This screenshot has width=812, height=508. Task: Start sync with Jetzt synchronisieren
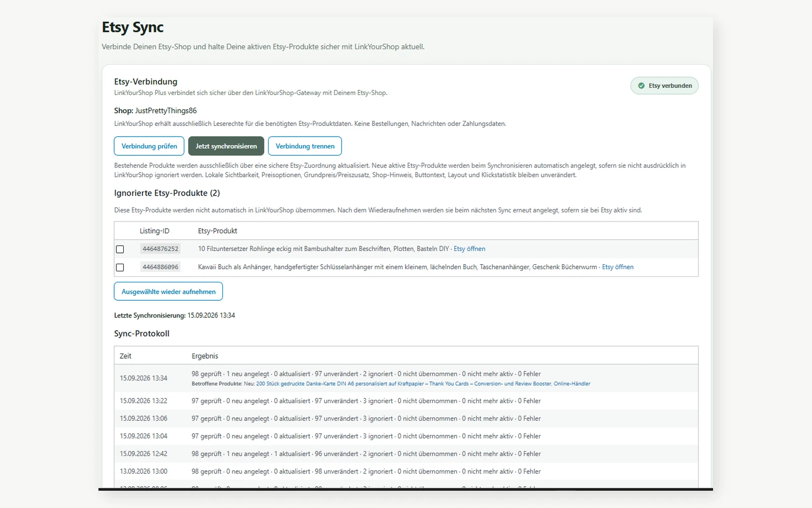coord(226,146)
